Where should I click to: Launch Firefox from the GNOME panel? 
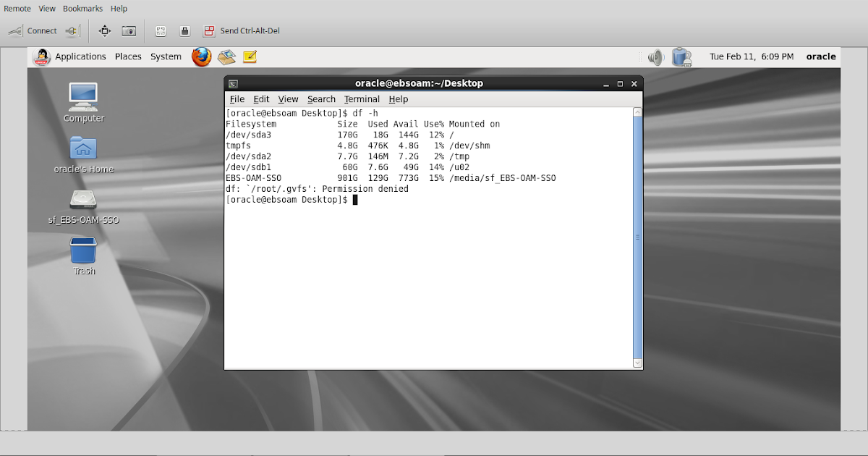[202, 56]
